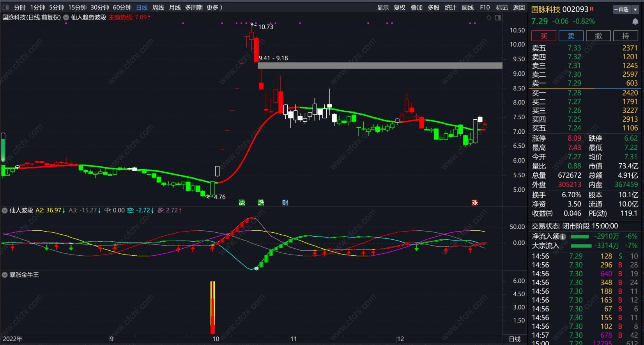Image resolution: width=644 pixels, height=345 pixels.
Task: Click the 撤 cancel order button
Action: pyautogui.click(x=598, y=36)
